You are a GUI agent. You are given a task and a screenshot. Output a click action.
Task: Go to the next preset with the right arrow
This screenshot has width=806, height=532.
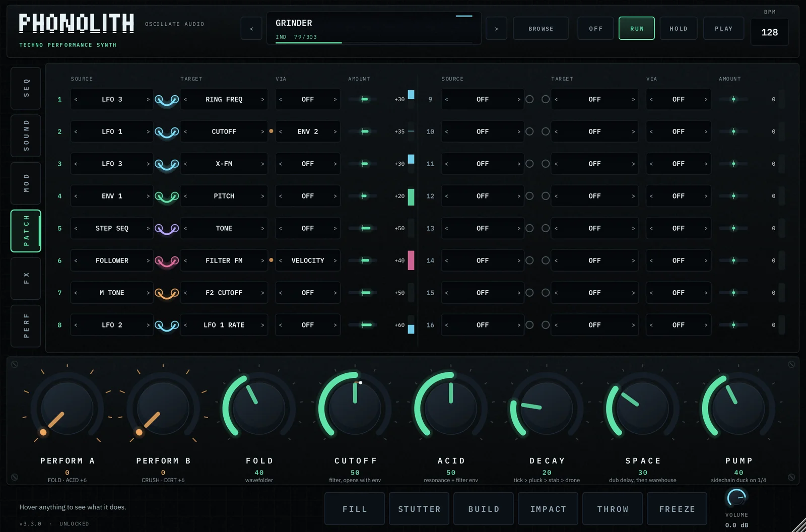point(496,29)
